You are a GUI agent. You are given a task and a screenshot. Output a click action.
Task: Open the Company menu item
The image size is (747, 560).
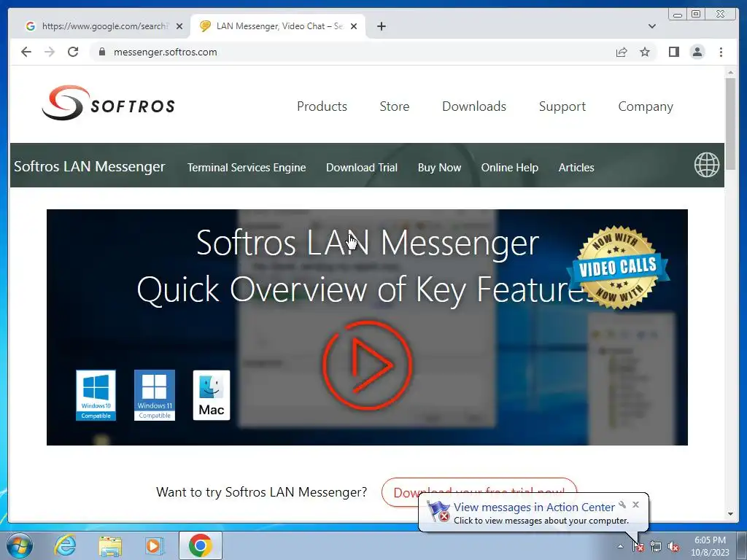tap(646, 106)
